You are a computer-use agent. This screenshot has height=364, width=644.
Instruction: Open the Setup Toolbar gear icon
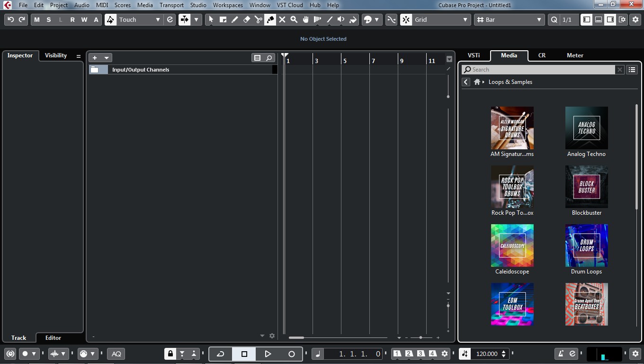tap(635, 19)
